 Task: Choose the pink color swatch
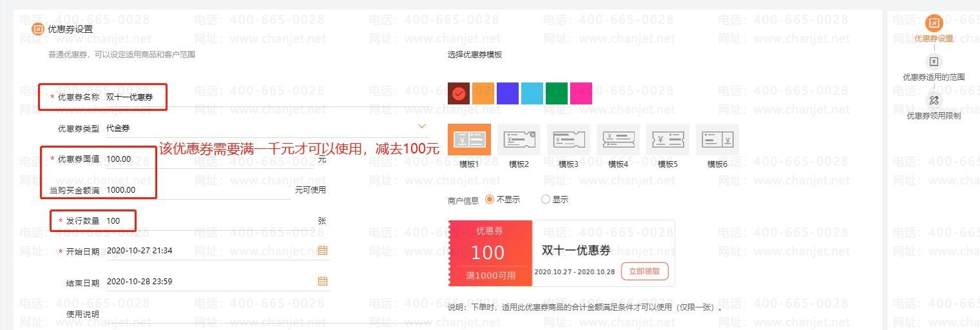(581, 93)
